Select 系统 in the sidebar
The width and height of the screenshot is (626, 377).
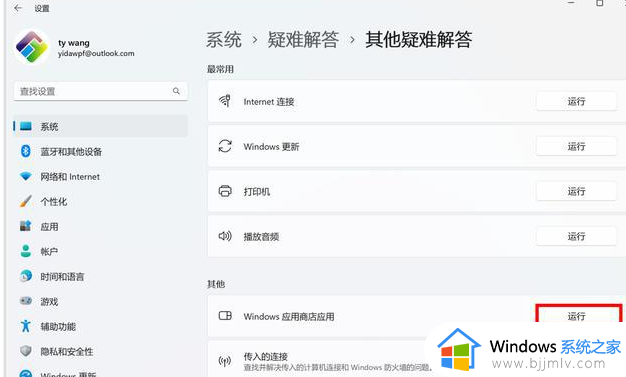[x=101, y=127]
